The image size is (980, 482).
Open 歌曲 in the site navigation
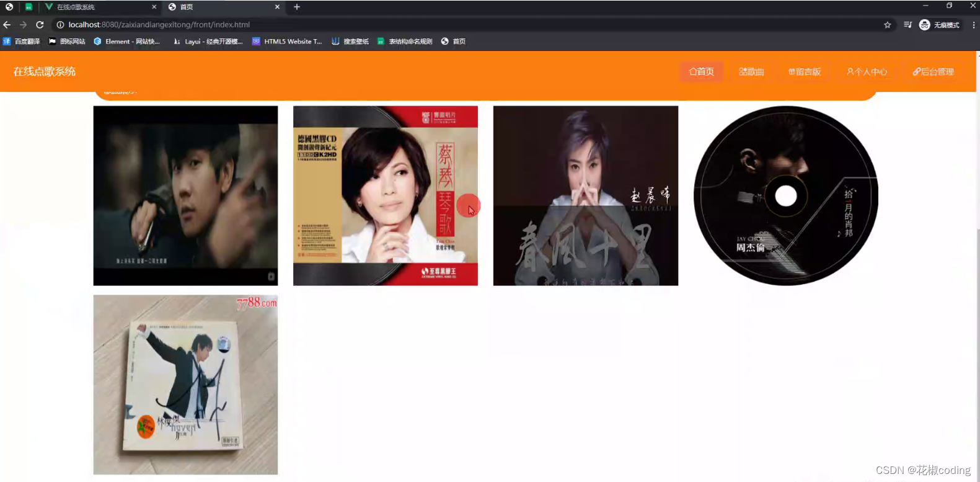pos(751,72)
